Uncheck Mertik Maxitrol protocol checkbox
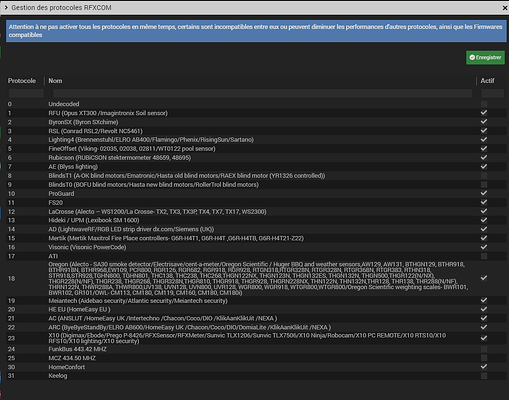This screenshot has height=400, width=509. click(x=484, y=238)
